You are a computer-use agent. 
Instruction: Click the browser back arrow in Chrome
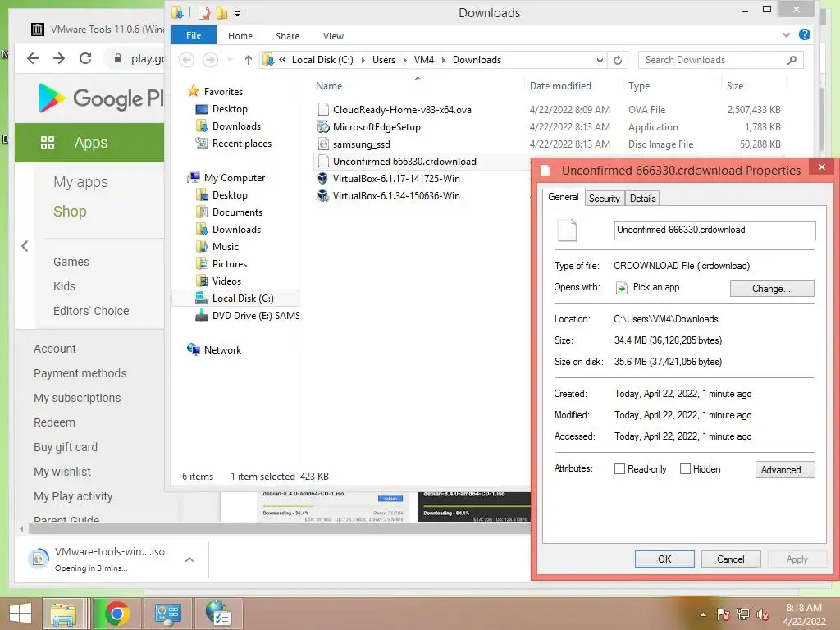point(33,58)
